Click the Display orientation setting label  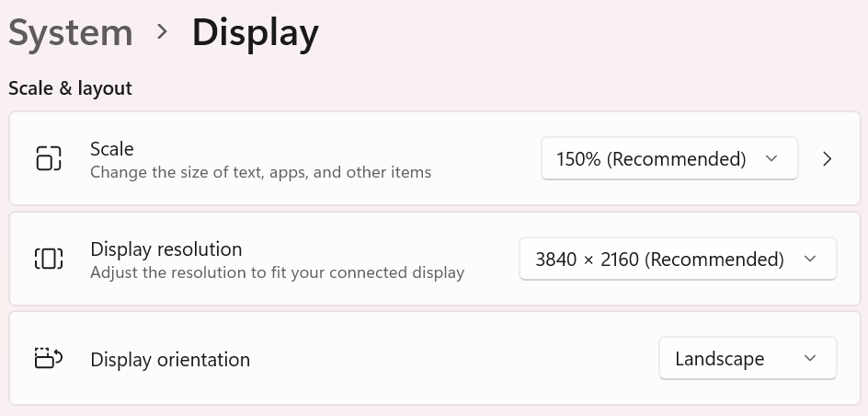(x=170, y=359)
